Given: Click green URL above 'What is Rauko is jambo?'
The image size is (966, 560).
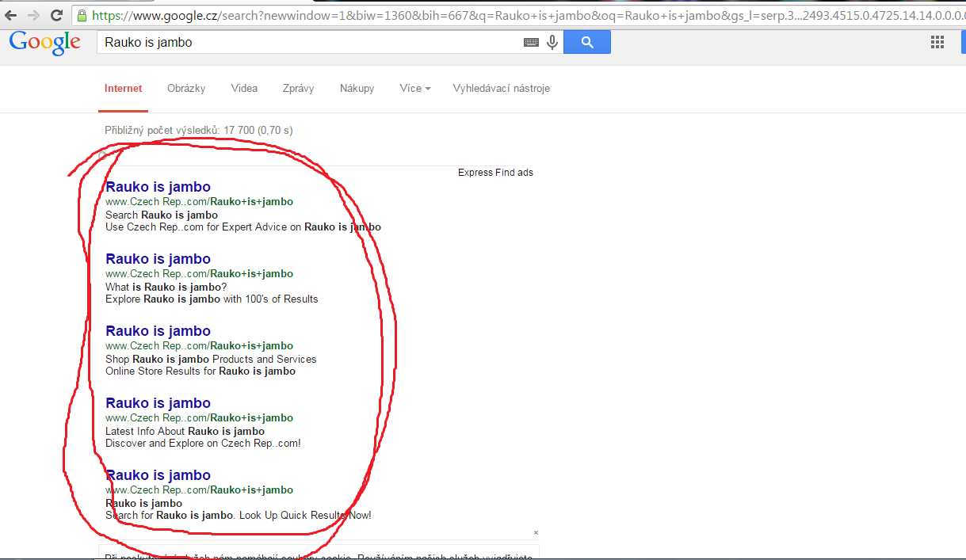Looking at the screenshot, I should pos(199,274).
